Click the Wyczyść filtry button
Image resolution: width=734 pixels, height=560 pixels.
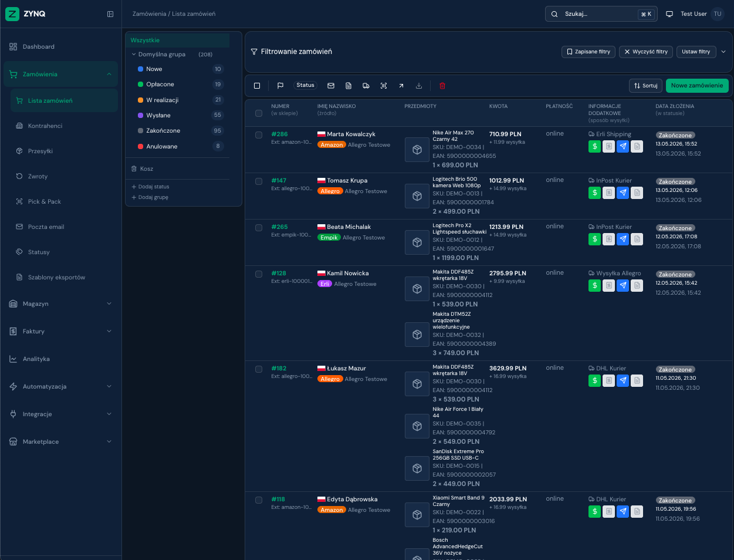(646, 52)
